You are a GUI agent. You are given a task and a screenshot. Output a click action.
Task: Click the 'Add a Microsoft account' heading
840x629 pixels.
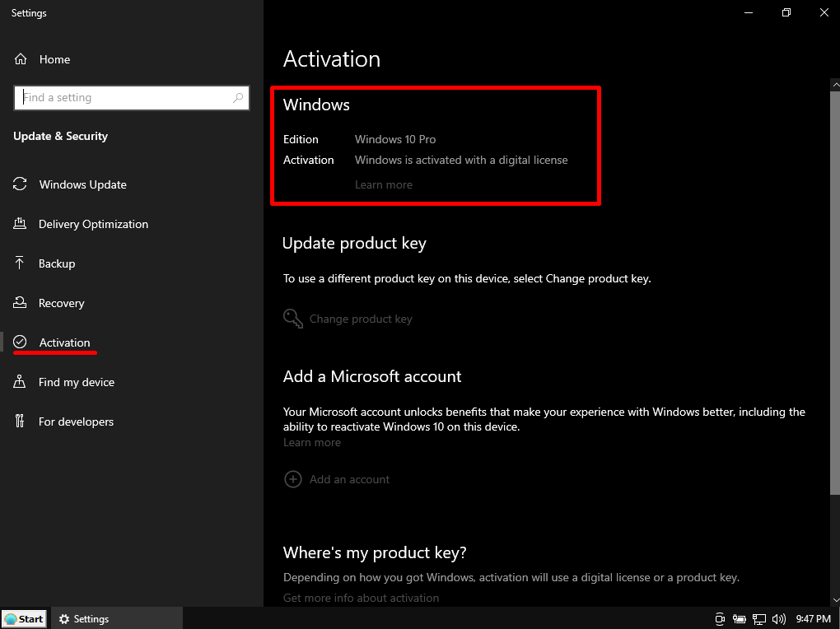[x=372, y=376]
